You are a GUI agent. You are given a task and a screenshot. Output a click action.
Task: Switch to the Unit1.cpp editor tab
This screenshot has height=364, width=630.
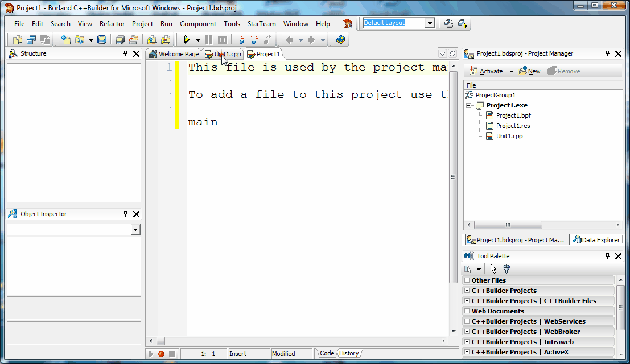(223, 54)
